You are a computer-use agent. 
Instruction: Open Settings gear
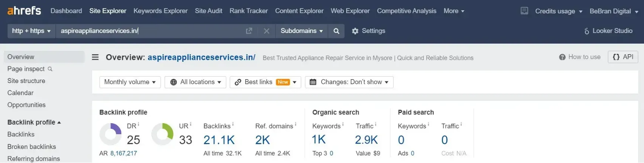[368, 31]
